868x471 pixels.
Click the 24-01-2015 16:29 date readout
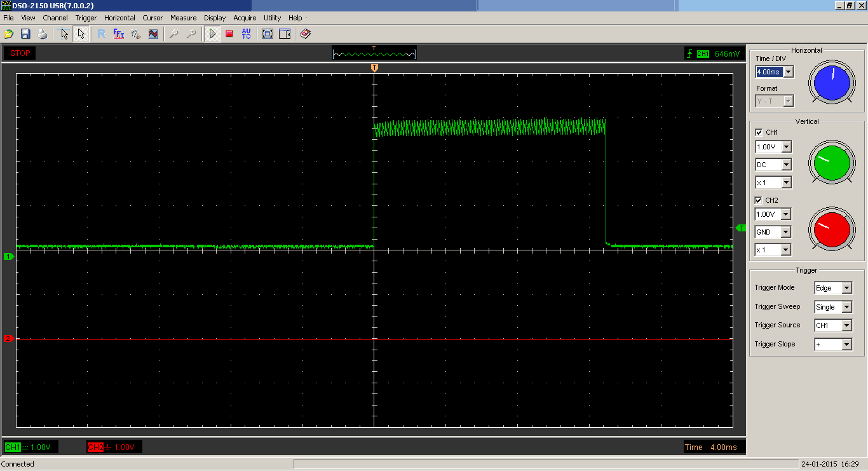click(830, 464)
